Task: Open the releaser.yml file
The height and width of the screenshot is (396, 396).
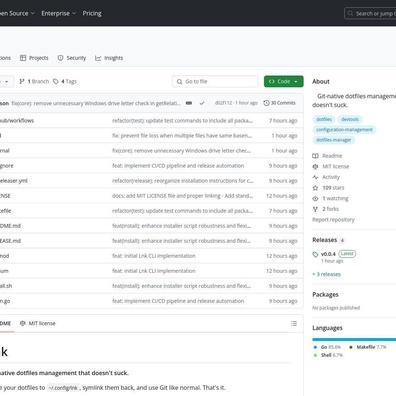Action: [14, 181]
